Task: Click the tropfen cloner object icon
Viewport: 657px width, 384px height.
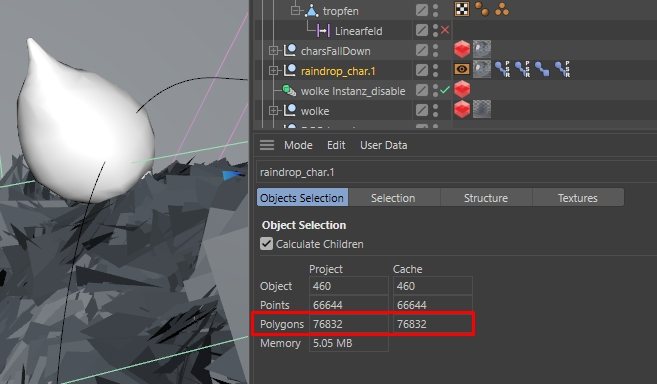Action: [x=311, y=10]
